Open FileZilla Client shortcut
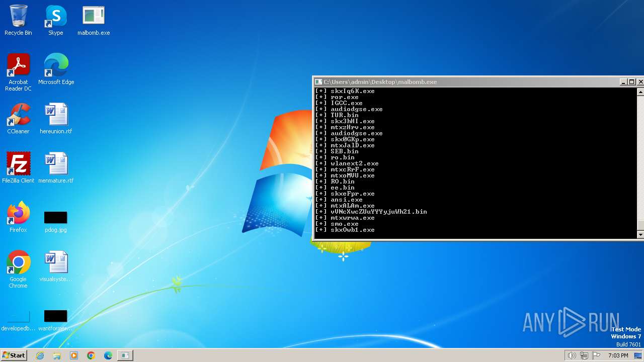 pyautogui.click(x=18, y=167)
